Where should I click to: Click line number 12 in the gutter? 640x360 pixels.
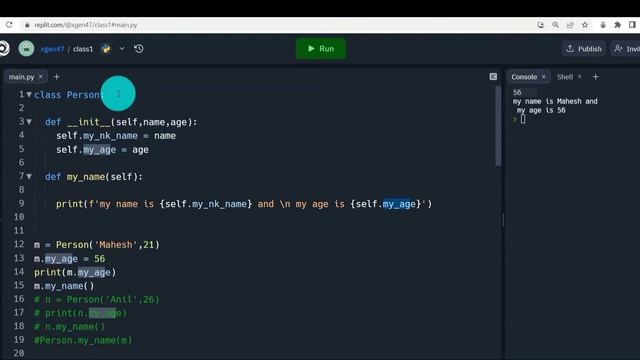click(x=19, y=244)
